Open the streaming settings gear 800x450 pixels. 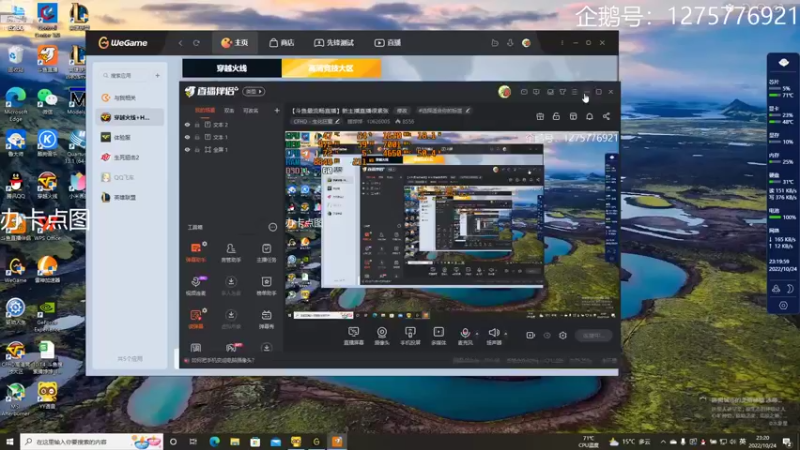click(563, 335)
